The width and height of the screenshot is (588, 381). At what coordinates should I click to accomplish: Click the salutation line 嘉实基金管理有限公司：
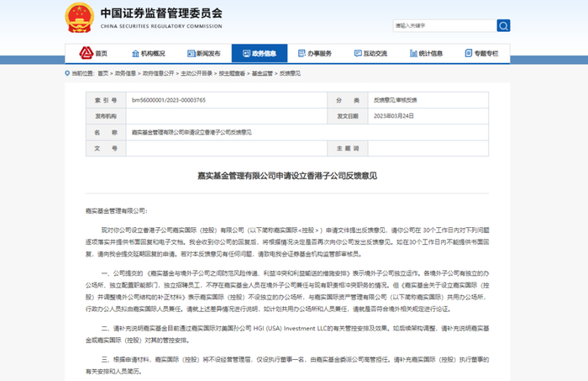click(117, 211)
